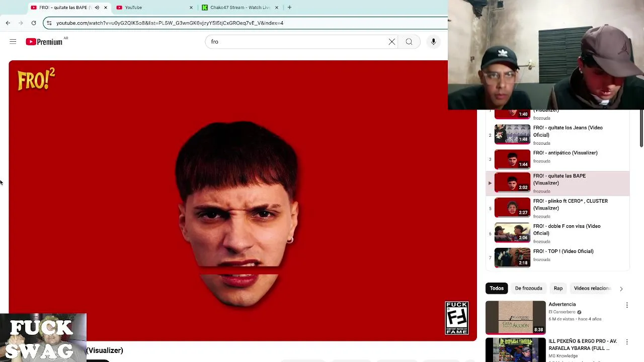Open title FRO! - TOP ! (Video Oficial)
Viewport: 644px width, 362px height.
click(563, 251)
